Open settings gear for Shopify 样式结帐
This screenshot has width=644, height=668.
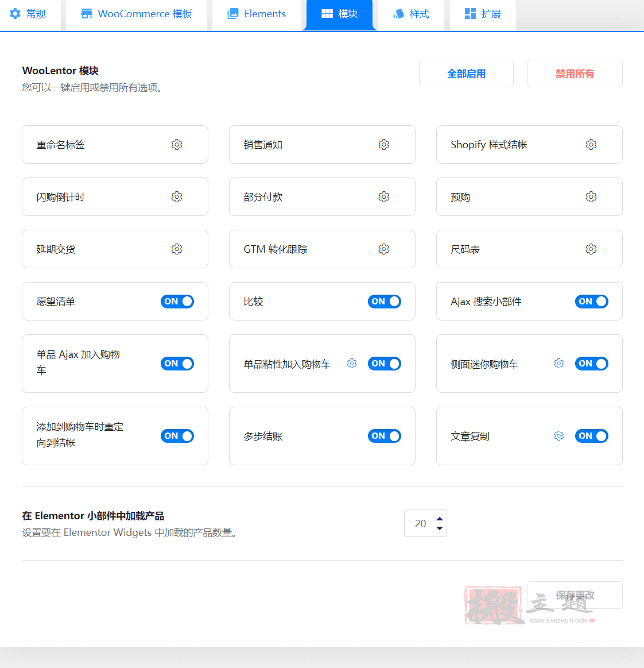pos(591,144)
